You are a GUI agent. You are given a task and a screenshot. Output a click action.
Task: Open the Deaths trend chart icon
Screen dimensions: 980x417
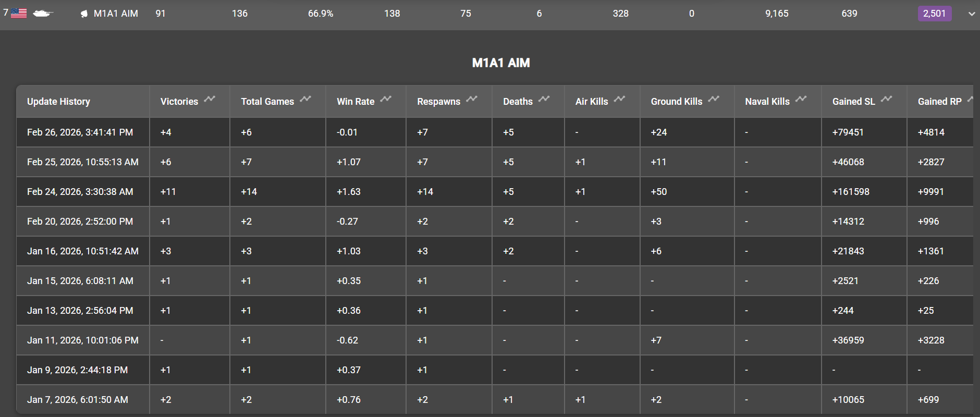click(x=544, y=99)
